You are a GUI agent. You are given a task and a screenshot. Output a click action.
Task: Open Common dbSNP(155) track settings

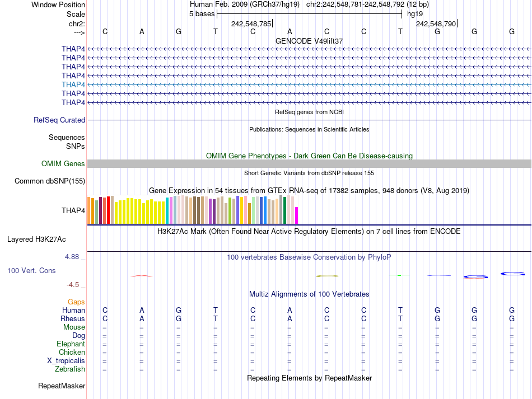tap(50, 181)
